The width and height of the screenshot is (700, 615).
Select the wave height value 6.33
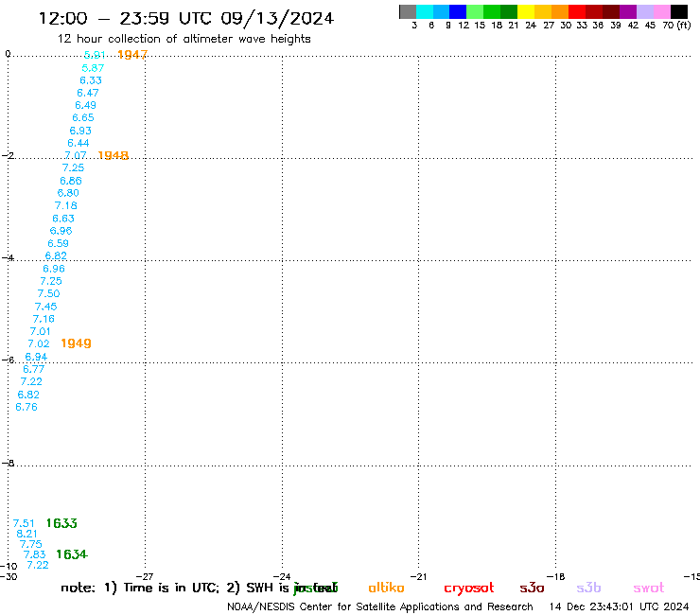[x=91, y=80]
